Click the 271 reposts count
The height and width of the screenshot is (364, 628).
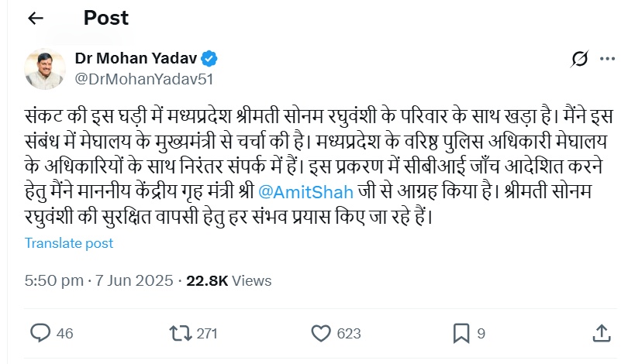[x=207, y=334]
